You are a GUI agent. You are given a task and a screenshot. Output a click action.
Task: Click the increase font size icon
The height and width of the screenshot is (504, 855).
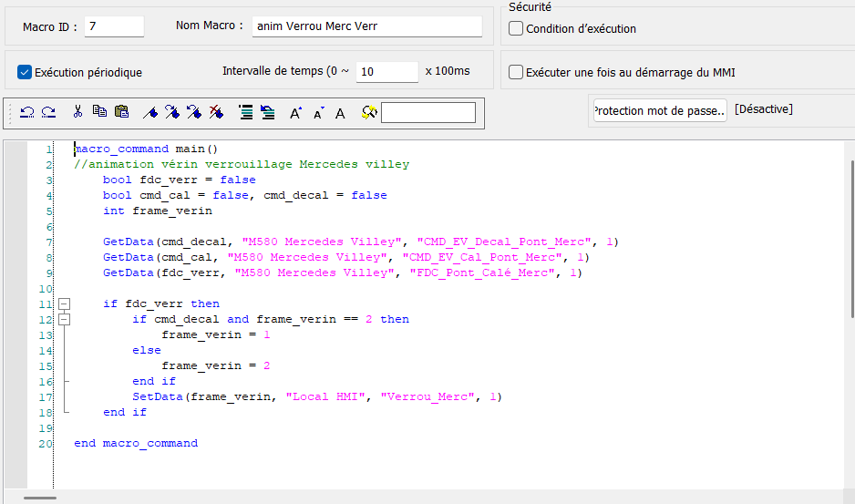(295, 113)
